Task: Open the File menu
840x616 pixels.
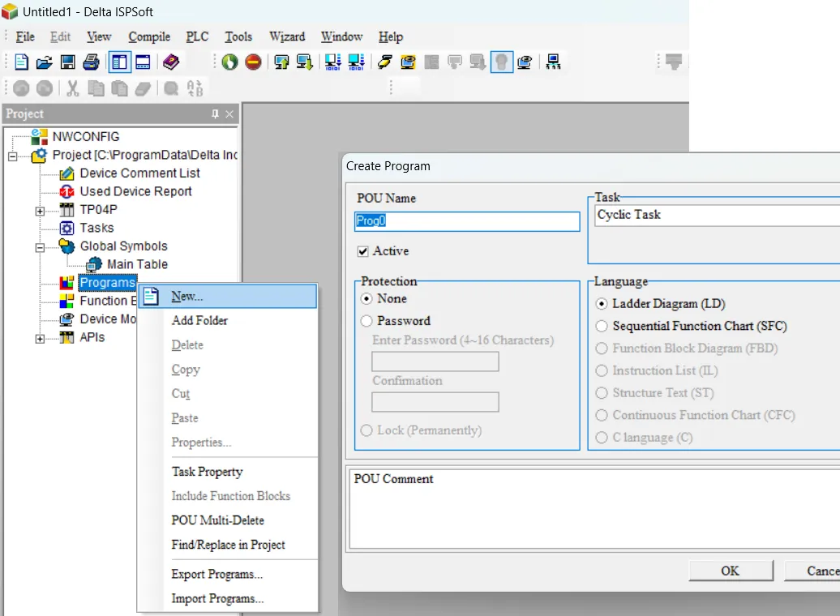Action: (25, 37)
